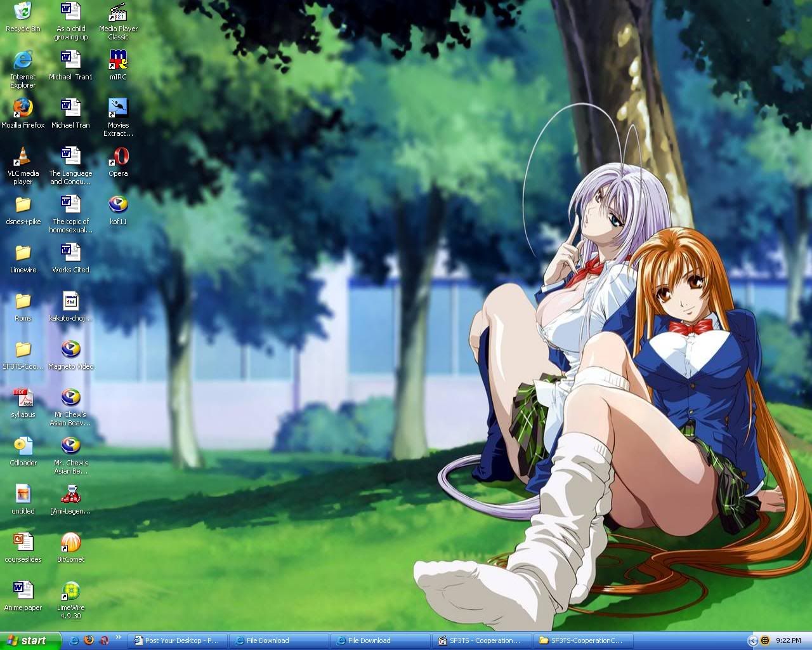Click Firefox icon in Quick Launch bar

(89, 640)
